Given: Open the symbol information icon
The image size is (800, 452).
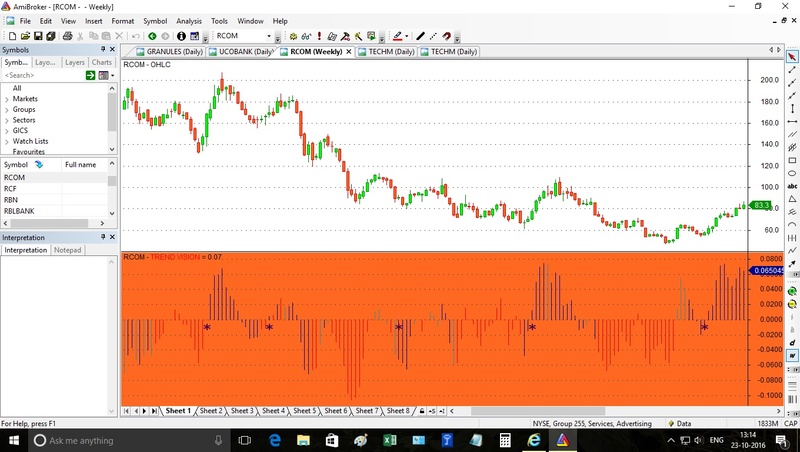Looking at the screenshot, I should click(x=181, y=36).
